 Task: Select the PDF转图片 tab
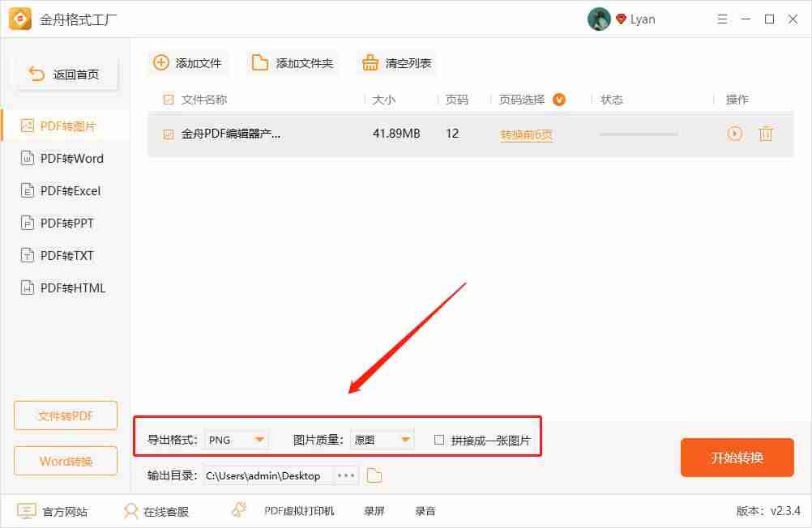tap(66, 126)
